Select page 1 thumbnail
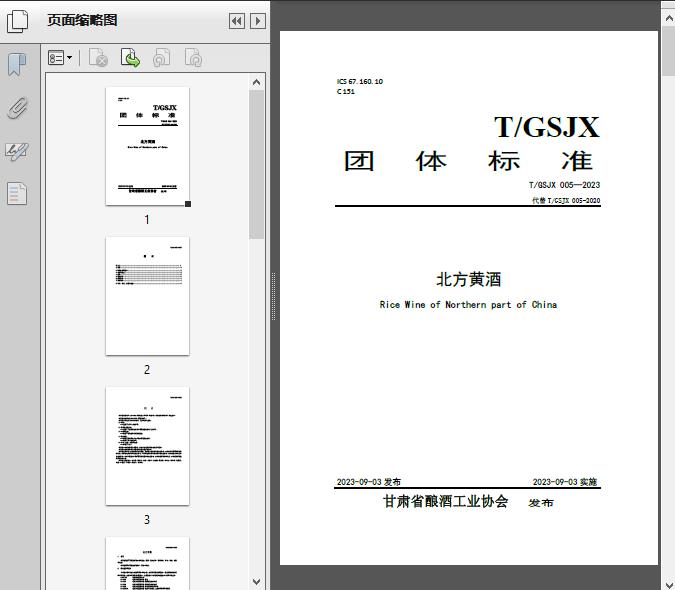675x590 pixels. pos(147,146)
